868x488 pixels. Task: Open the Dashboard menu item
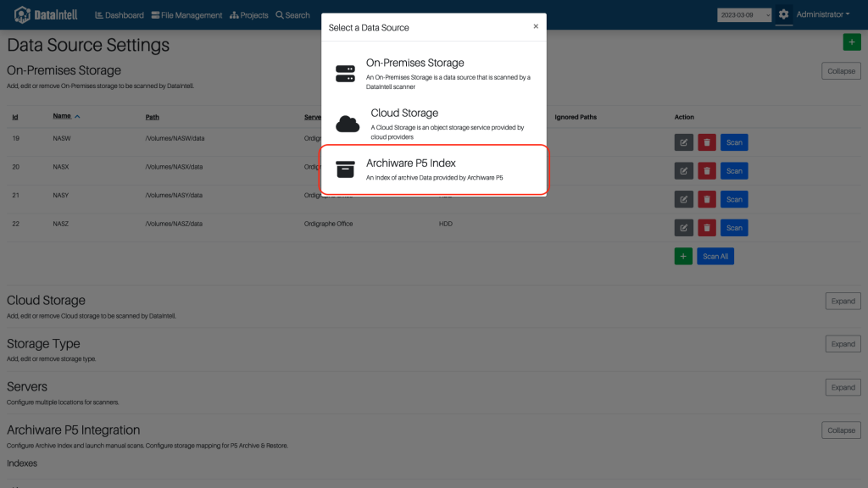[x=120, y=15]
